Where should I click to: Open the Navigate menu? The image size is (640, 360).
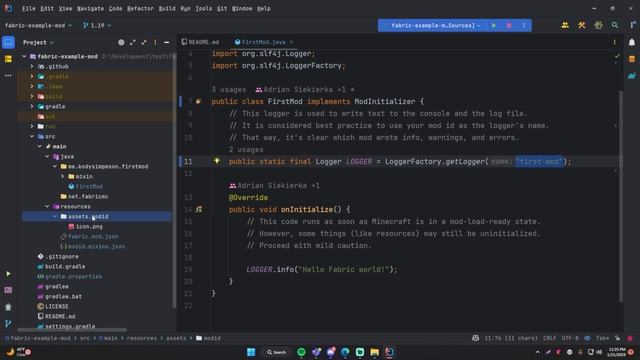(90, 9)
